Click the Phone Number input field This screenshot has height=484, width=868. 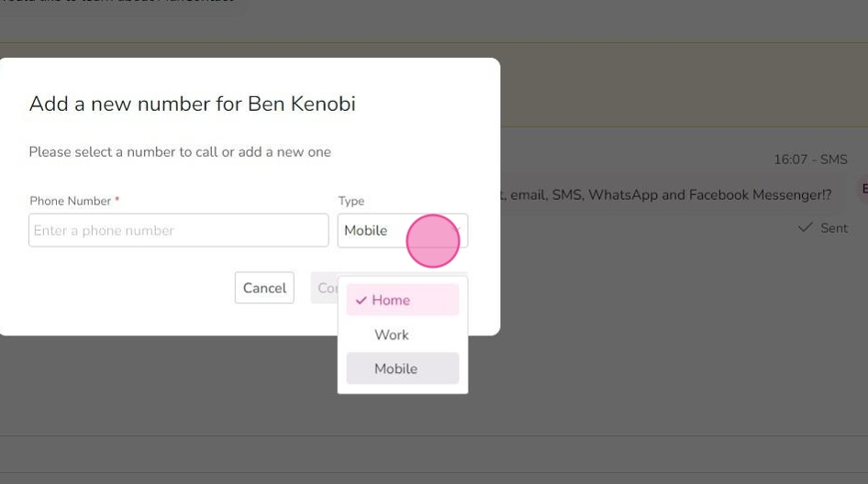[178, 230]
